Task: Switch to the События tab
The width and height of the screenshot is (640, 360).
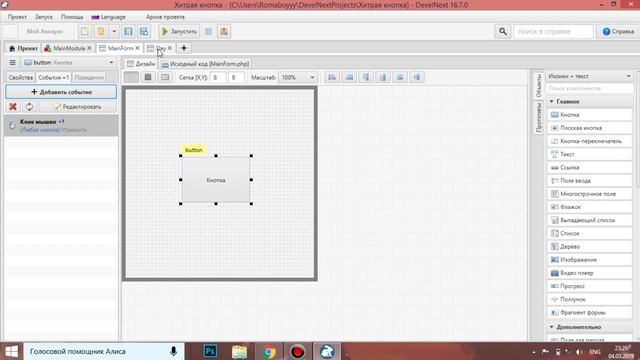Action: point(53,77)
